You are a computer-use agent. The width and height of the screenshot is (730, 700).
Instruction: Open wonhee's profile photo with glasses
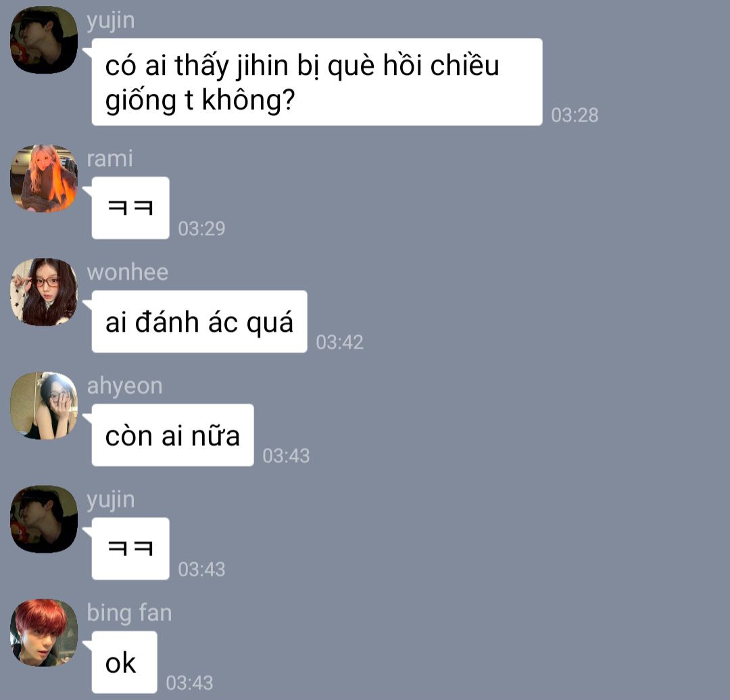44,293
